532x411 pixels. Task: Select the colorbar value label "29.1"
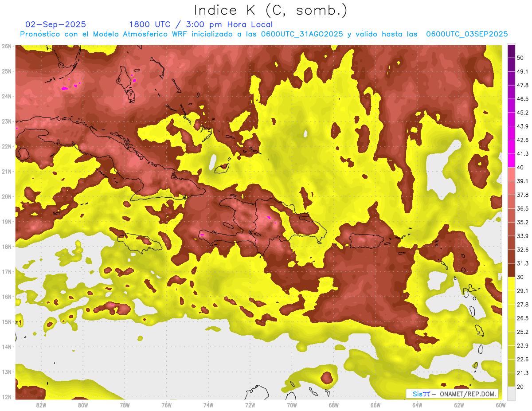523,290
